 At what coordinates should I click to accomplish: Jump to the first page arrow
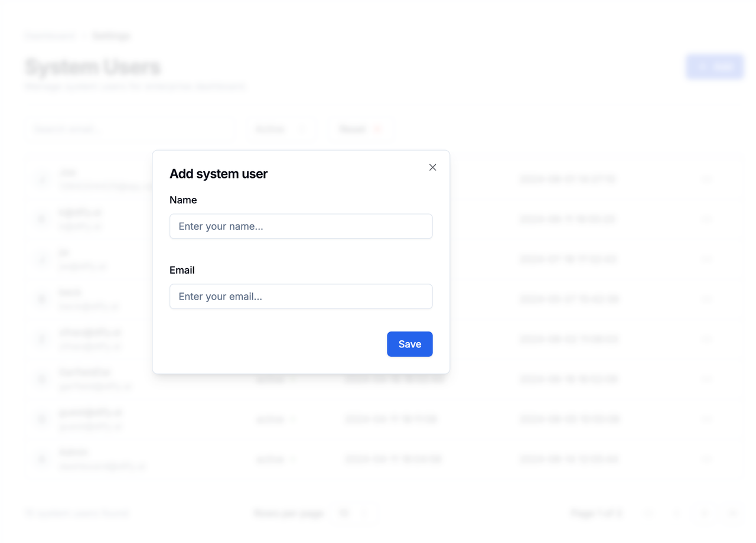pos(649,513)
